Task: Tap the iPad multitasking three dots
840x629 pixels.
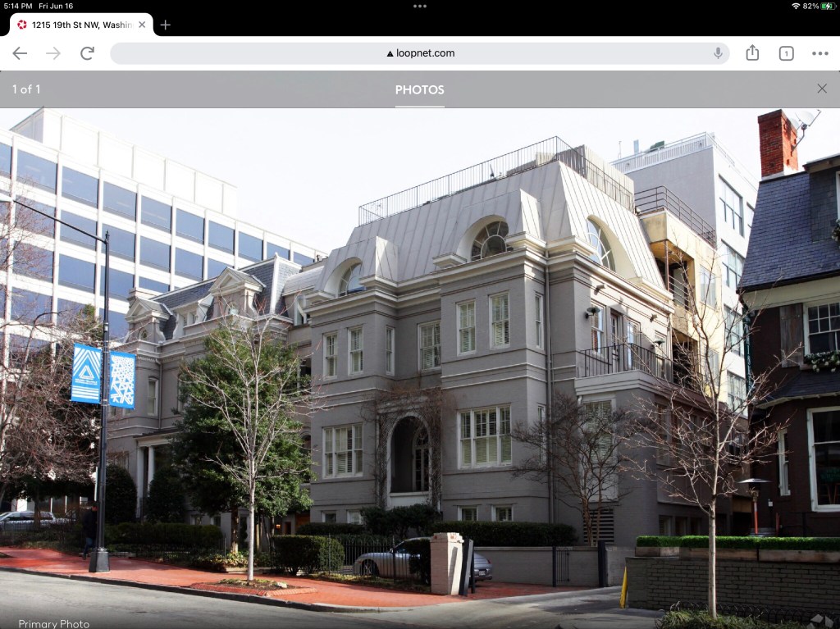Action: [420, 6]
